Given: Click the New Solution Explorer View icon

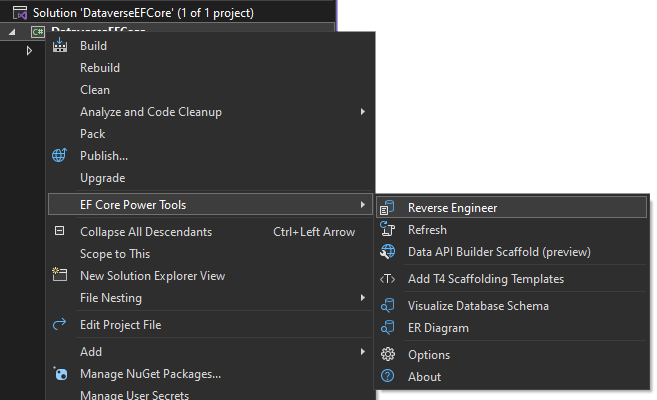Looking at the screenshot, I should click(59, 275).
